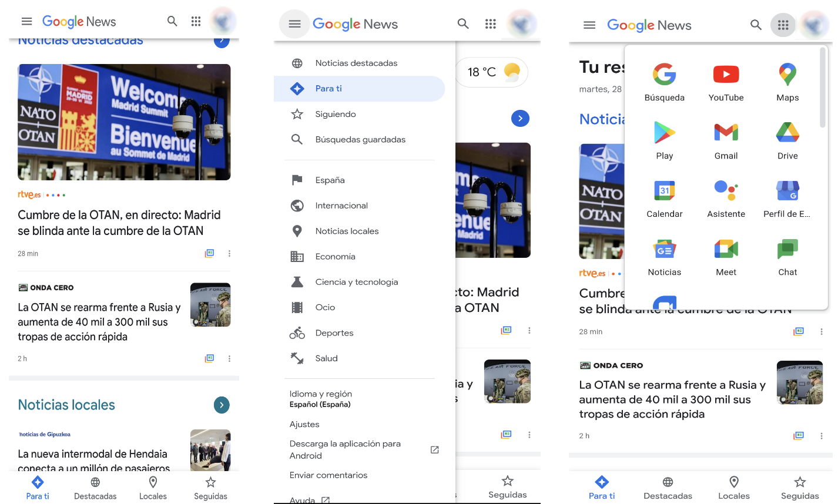Launch Meet from the apps launcher
This screenshot has height=504, width=838.
(726, 257)
